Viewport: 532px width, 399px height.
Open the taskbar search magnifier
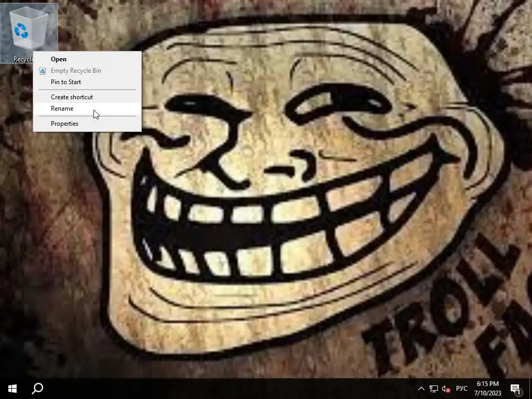click(37, 389)
